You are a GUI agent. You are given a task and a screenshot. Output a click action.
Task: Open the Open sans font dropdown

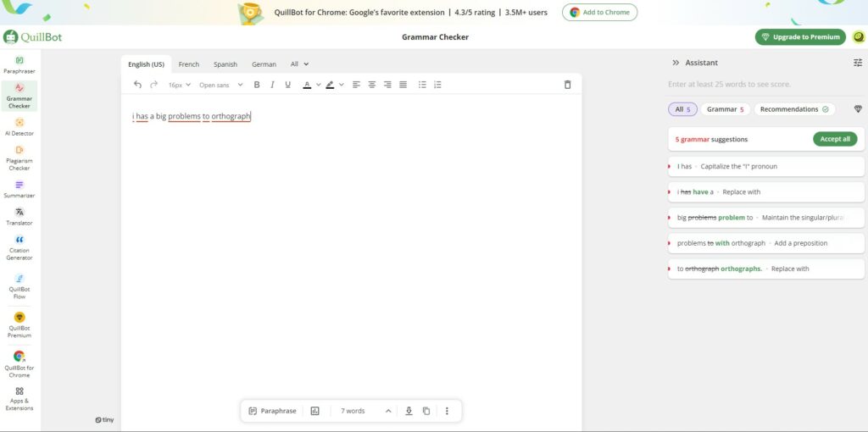(221, 85)
